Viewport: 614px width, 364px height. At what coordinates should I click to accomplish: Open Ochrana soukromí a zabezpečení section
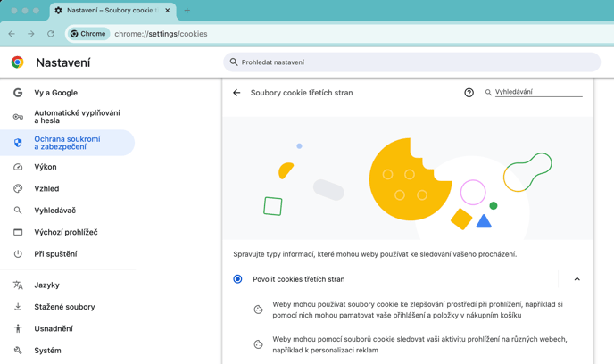pyautogui.click(x=67, y=143)
